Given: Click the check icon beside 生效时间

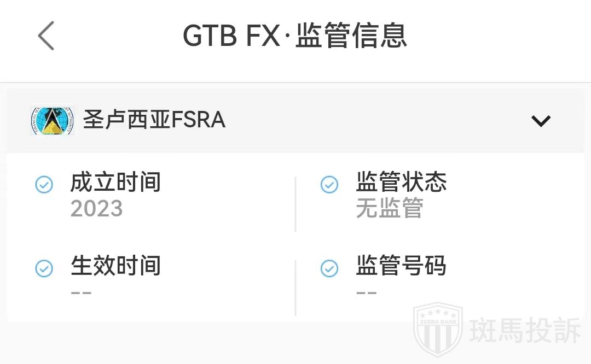Looking at the screenshot, I should tap(44, 268).
